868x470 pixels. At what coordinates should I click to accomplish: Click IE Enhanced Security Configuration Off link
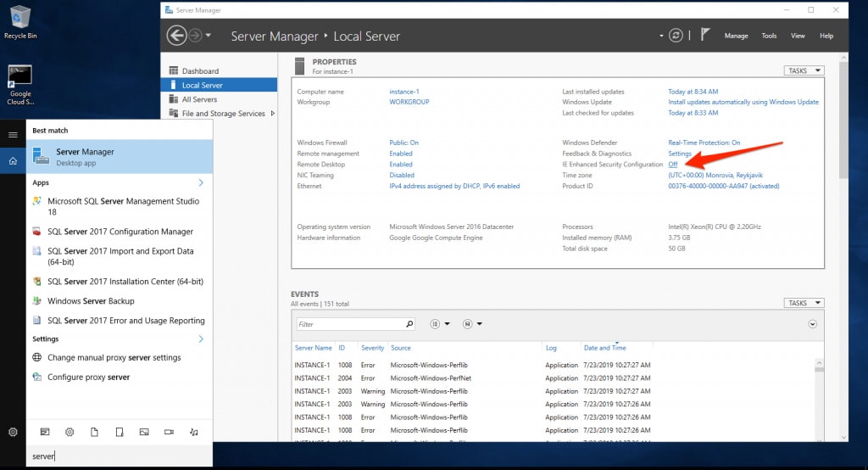[x=672, y=165]
